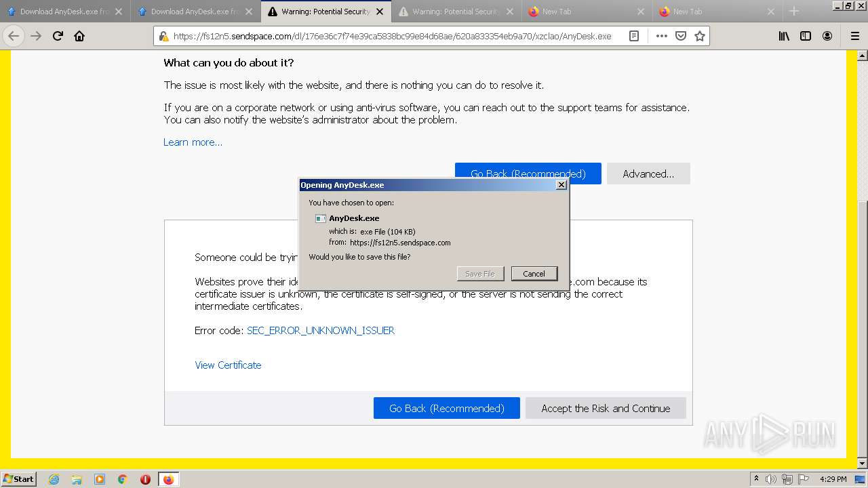
Task: Close the second Warning tab
Action: (x=510, y=12)
